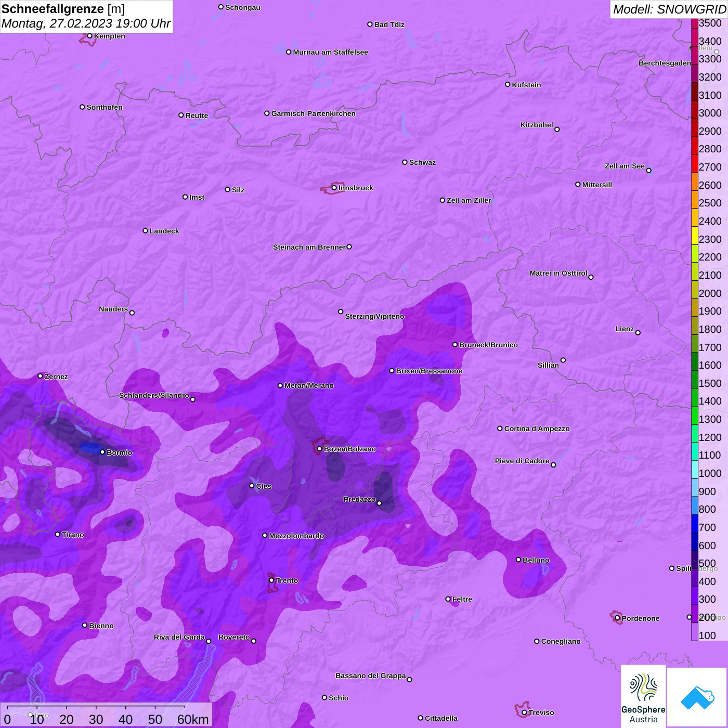Click the "Modell: SNOWGRID" label

pyautogui.click(x=669, y=9)
